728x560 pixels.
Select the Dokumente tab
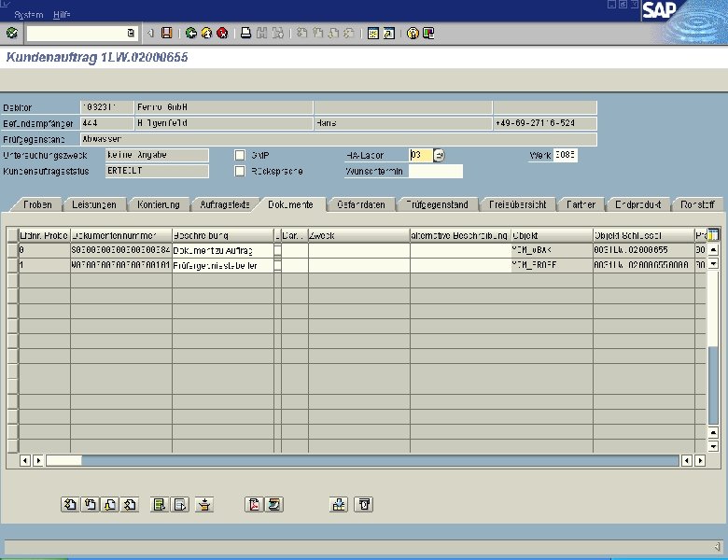click(290, 204)
